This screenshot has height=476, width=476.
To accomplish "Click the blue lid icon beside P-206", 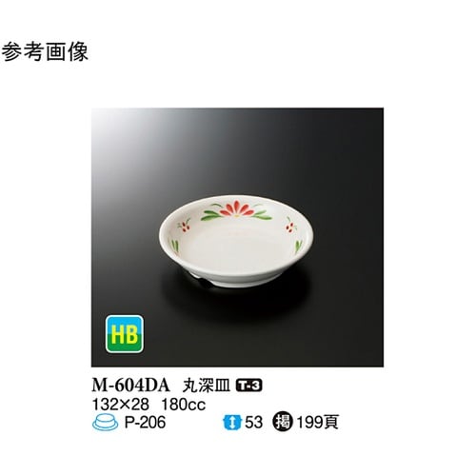I will click(x=105, y=423).
